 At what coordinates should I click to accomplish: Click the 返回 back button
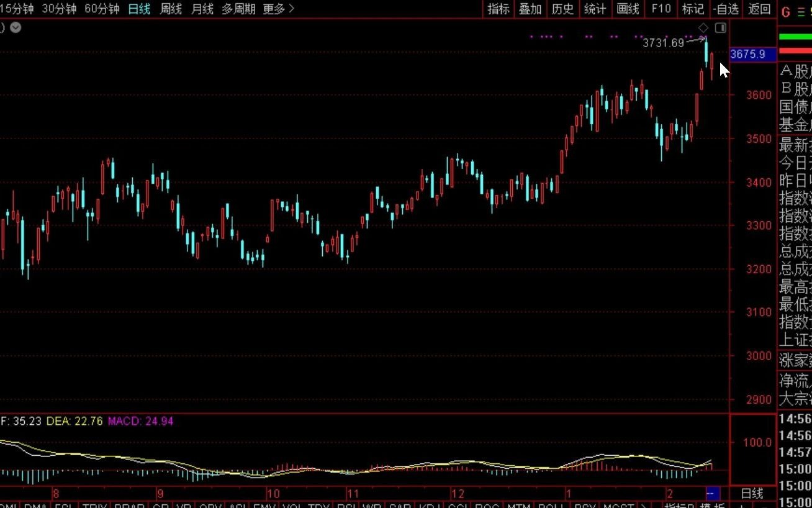[x=759, y=9]
